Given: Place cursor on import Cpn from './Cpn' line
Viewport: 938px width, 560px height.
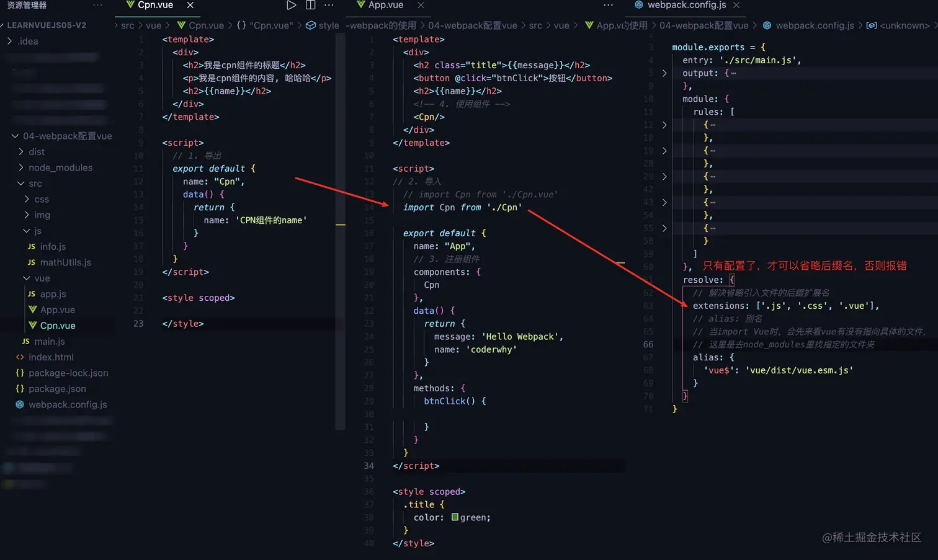Looking at the screenshot, I should coord(462,207).
